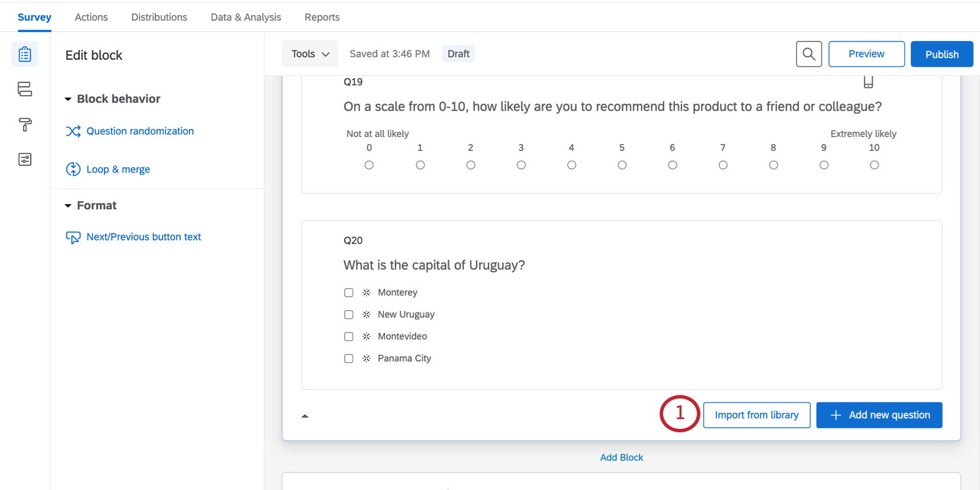Viewport: 980px width, 490px height.
Task: Click Import from library button
Action: (756, 415)
